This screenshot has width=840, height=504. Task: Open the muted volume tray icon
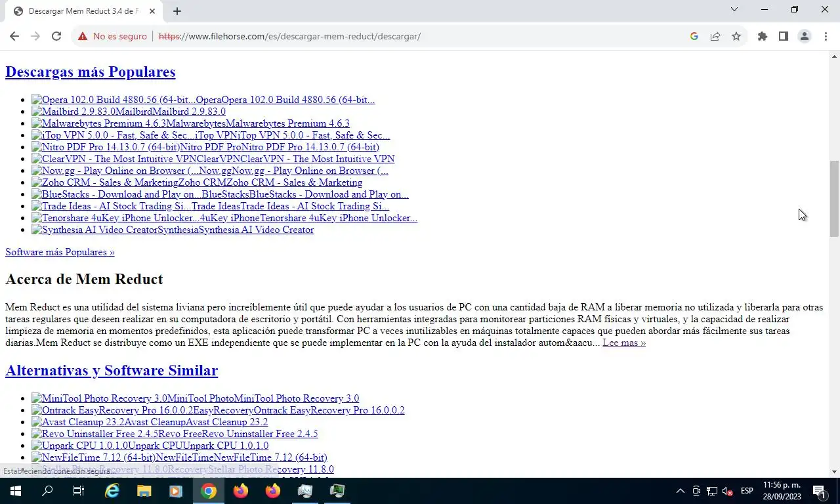coord(727,491)
